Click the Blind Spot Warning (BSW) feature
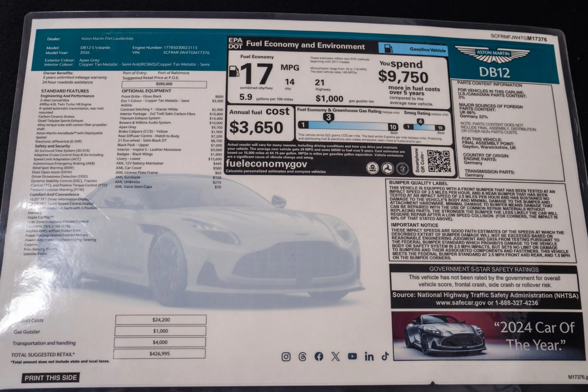Screen dimensions: 588x392 point(53,168)
